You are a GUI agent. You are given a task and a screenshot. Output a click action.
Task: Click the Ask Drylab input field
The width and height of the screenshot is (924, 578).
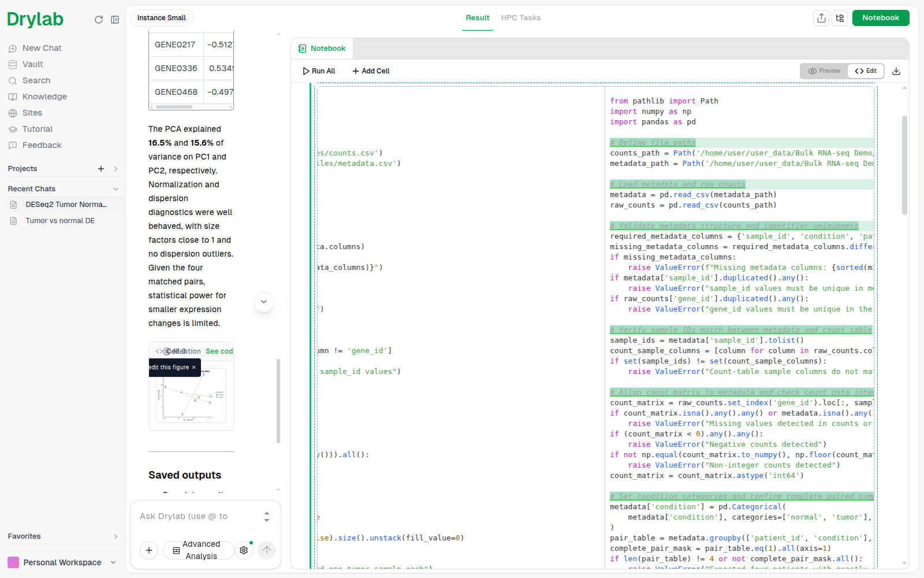click(196, 516)
